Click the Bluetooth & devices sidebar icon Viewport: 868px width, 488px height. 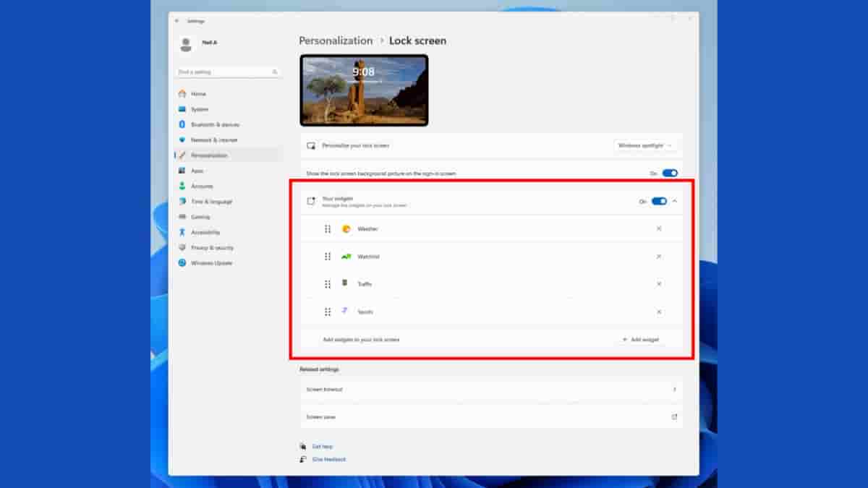pyautogui.click(x=182, y=124)
